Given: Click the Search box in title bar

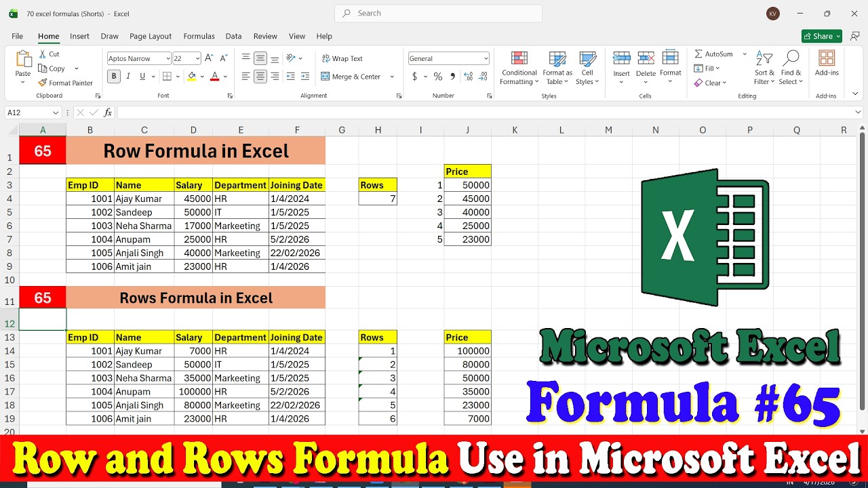Looking at the screenshot, I should click(438, 14).
